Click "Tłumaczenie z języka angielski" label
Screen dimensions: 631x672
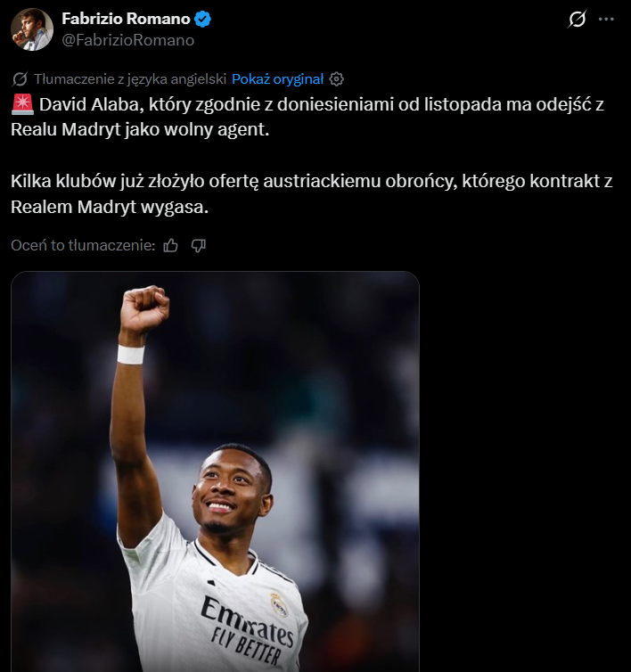[130, 78]
